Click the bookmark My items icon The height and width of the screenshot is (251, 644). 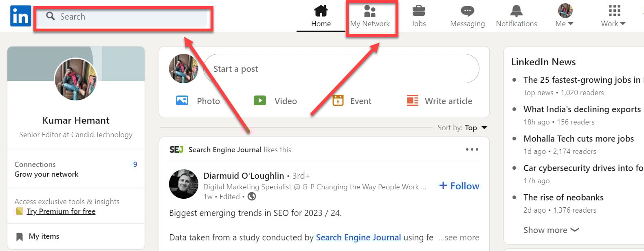pos(19,237)
